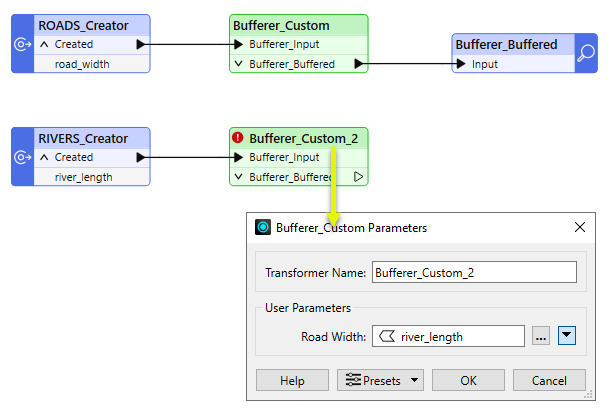This screenshot has width=608, height=411.
Task: Click the attribute tag icon in Road Width
Action: 386,337
